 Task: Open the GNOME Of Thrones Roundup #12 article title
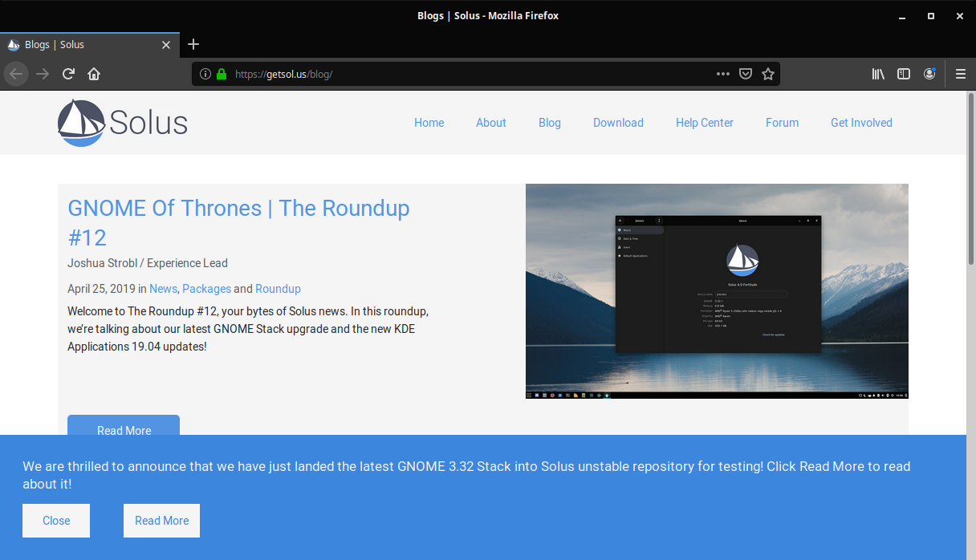tap(239, 222)
